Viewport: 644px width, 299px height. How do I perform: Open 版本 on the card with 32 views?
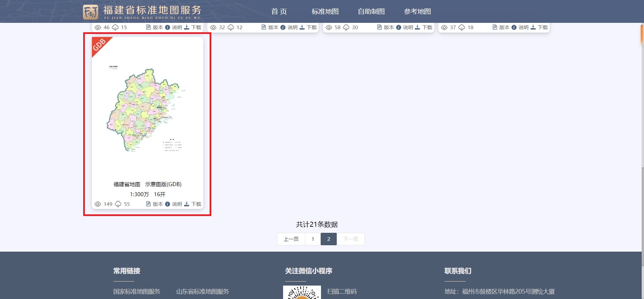(270, 28)
